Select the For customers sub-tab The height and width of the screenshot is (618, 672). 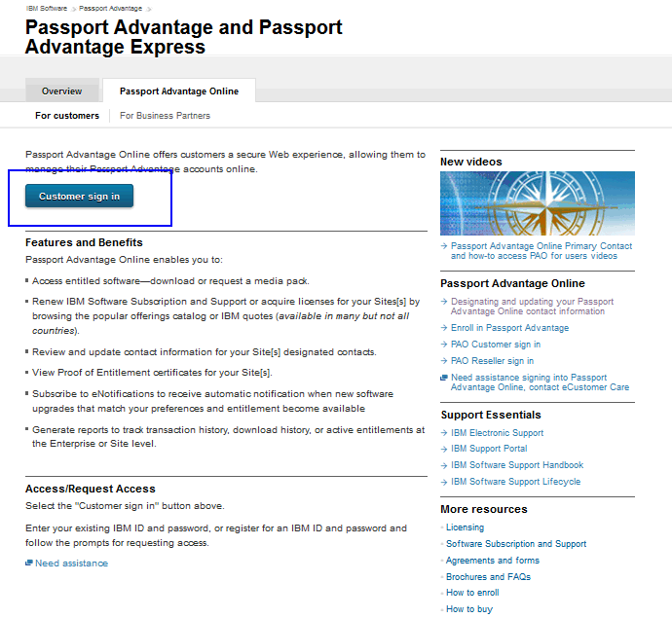click(67, 116)
